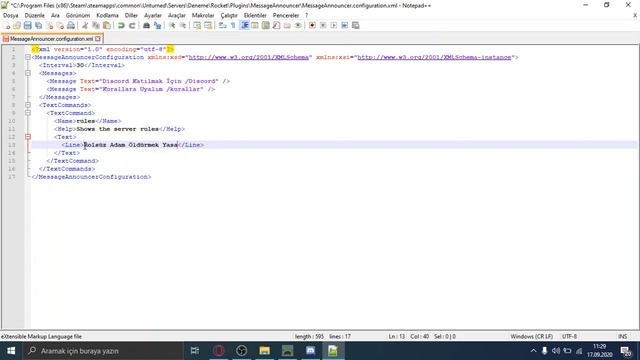Screen dimensions: 640x360
Task: Toggle the indent guide button
Action: point(244,25)
